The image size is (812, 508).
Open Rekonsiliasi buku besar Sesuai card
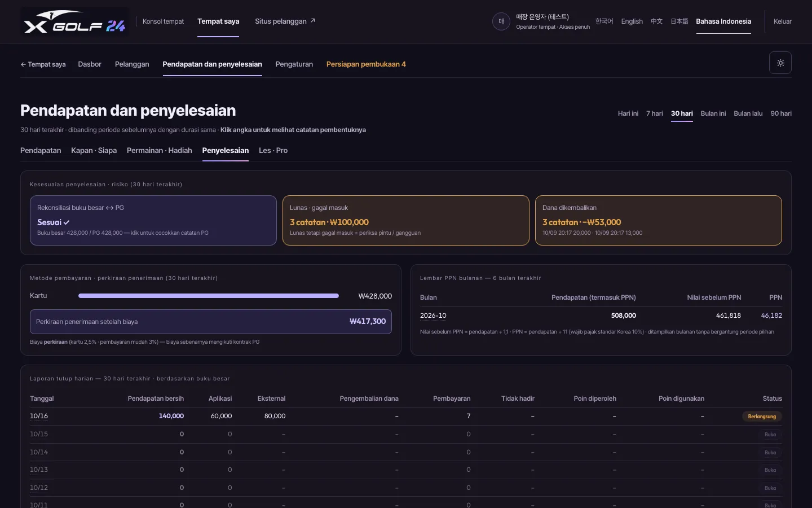click(x=153, y=220)
